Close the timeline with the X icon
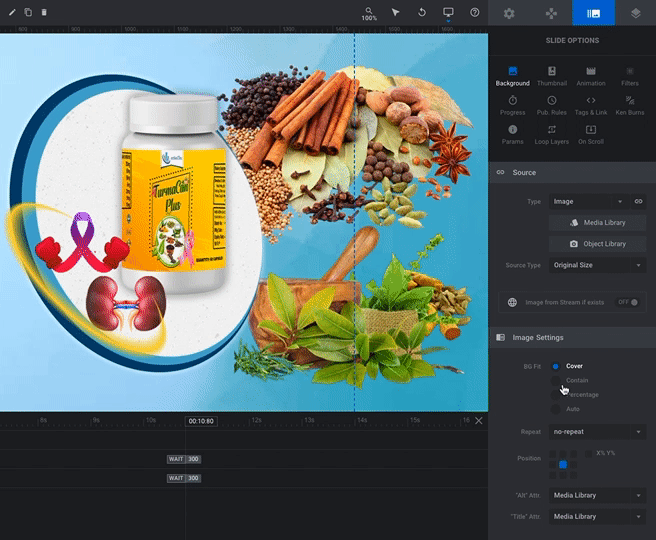This screenshot has height=540, width=656. (x=479, y=420)
